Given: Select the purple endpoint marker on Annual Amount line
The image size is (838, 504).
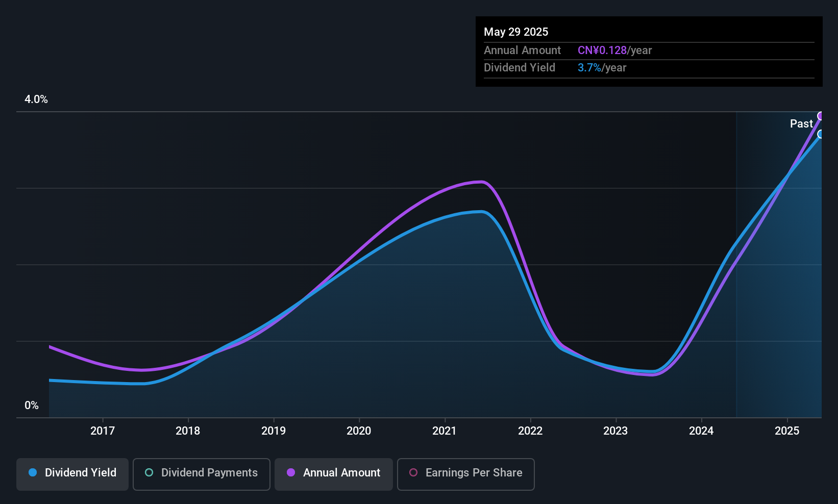Looking at the screenshot, I should tap(821, 116).
